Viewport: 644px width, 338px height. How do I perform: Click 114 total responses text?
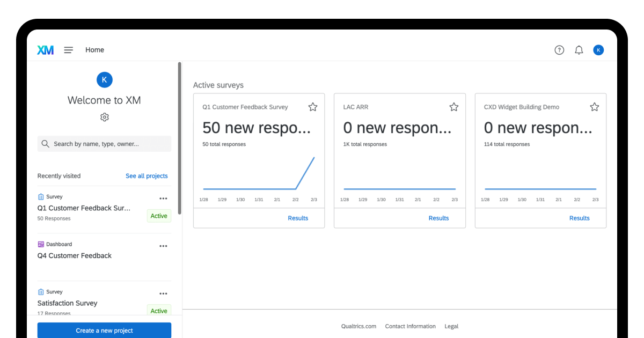click(507, 144)
